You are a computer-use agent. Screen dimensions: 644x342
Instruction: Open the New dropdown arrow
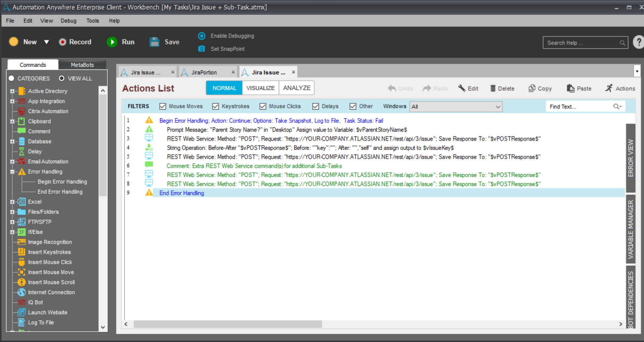47,42
